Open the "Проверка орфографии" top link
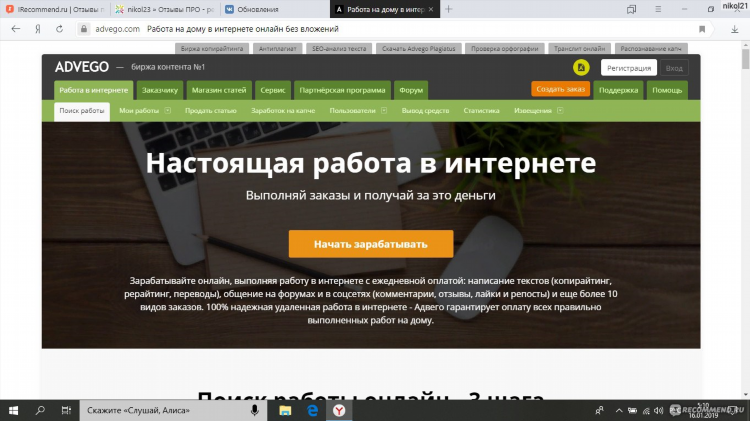Image resolution: width=750 pixels, height=421 pixels. pyautogui.click(x=505, y=48)
